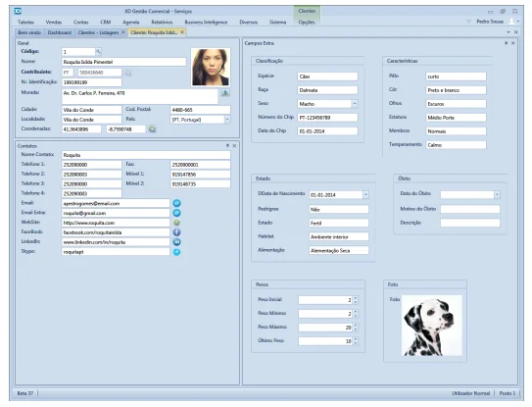Viewport: 532px width, 407px height.
Task: Open the Agenda menu
Action: pyautogui.click(x=131, y=23)
